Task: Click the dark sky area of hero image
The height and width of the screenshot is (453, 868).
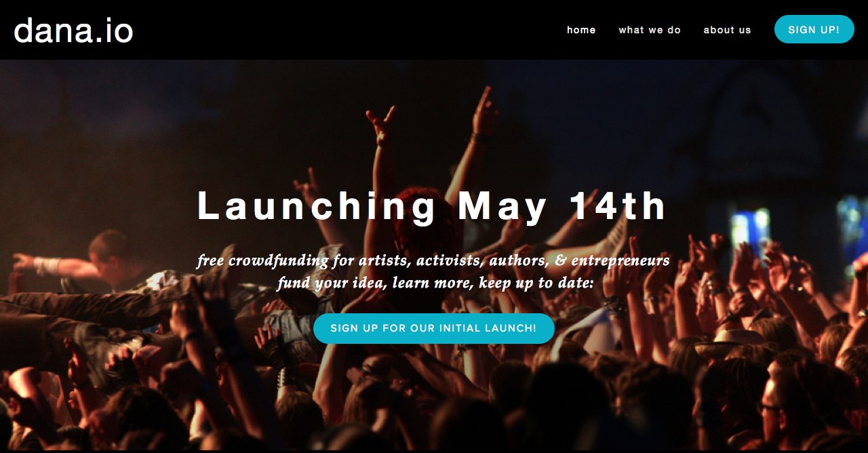Action: [170, 115]
